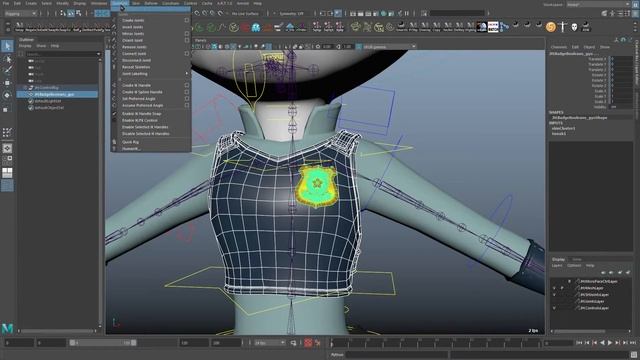Open the Outliner search field dropdown arrow
This screenshot has height=360, width=640.
98,54
